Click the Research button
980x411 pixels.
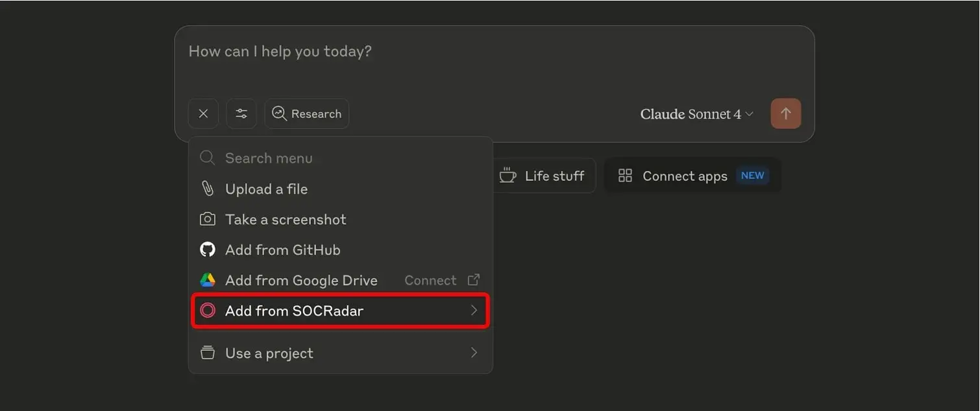pos(306,113)
